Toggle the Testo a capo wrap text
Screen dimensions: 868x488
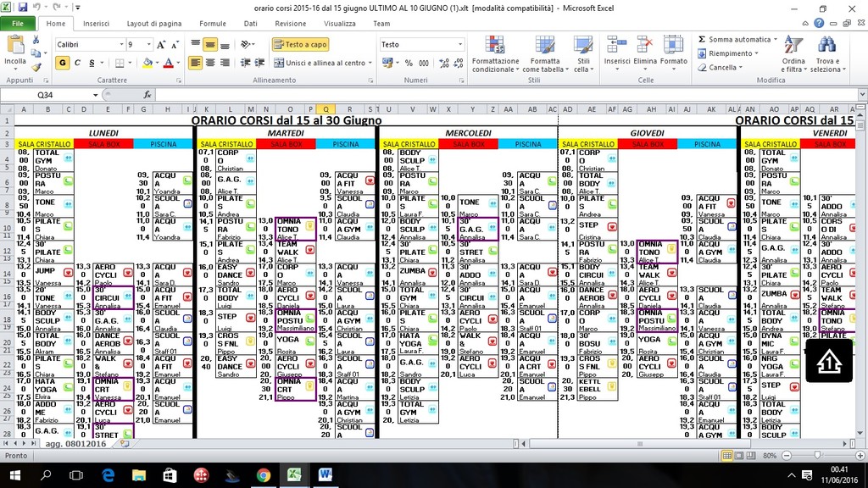click(x=300, y=44)
